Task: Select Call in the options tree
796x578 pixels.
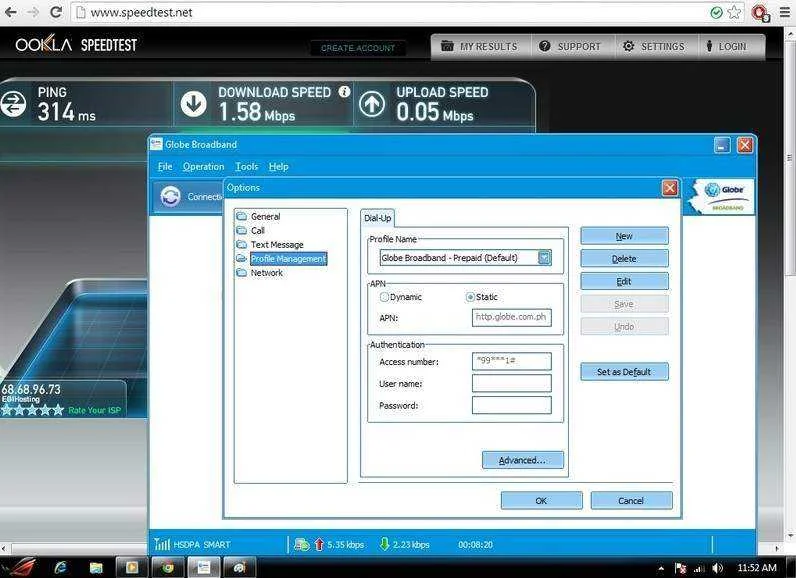Action: (x=258, y=231)
